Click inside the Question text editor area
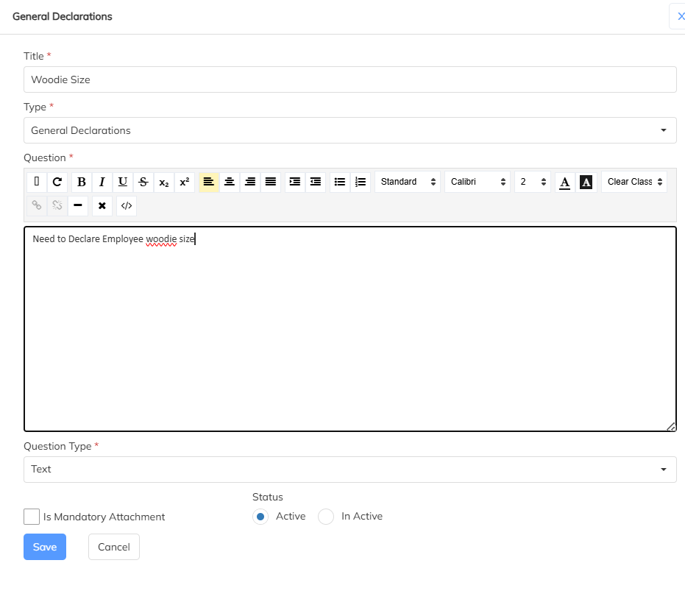This screenshot has width=685, height=616. (x=350, y=329)
